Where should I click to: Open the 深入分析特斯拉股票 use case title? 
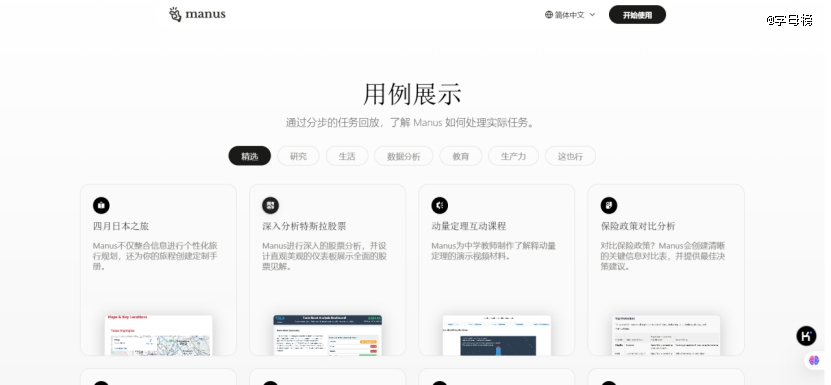(304, 226)
